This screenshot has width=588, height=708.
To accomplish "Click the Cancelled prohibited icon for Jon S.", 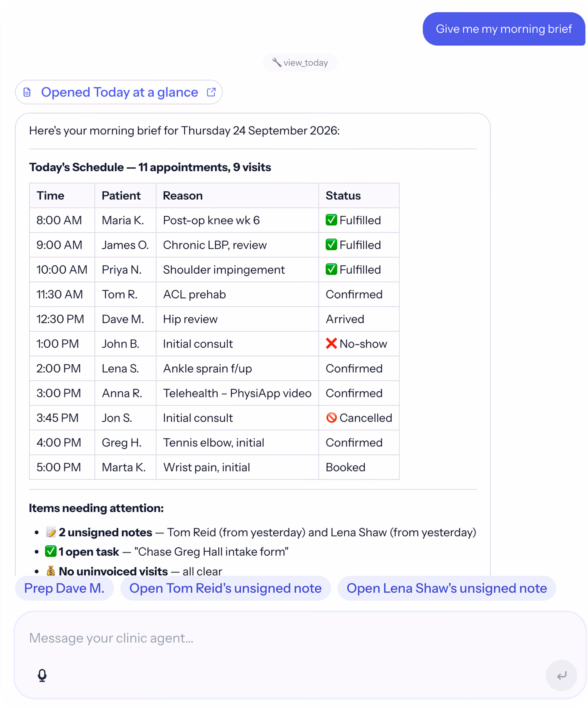I will pyautogui.click(x=331, y=418).
